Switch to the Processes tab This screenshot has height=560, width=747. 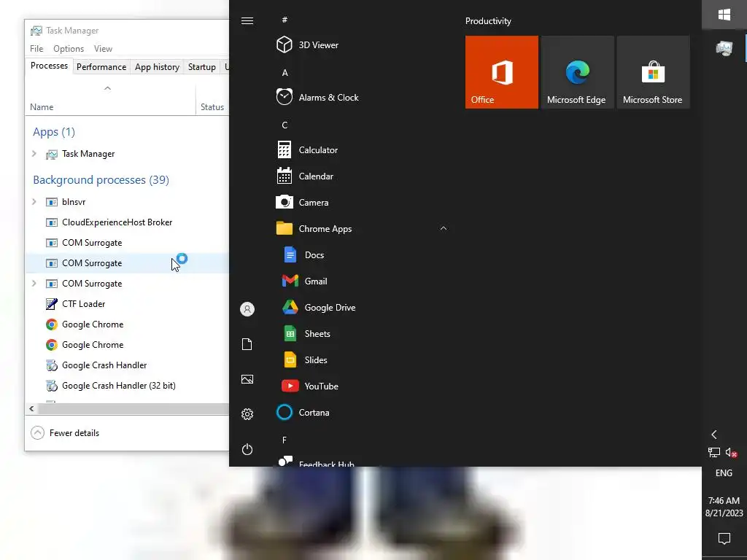pos(49,66)
